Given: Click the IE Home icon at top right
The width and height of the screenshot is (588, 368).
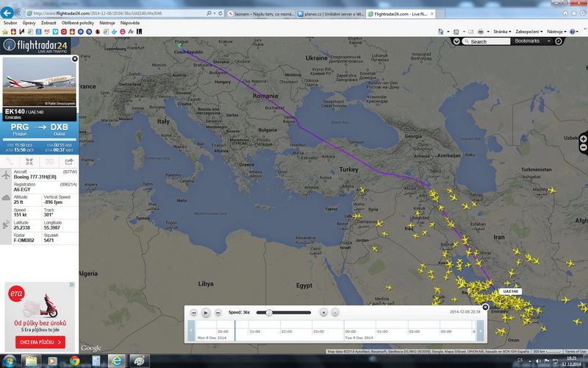Looking at the screenshot, I should 565,13.
